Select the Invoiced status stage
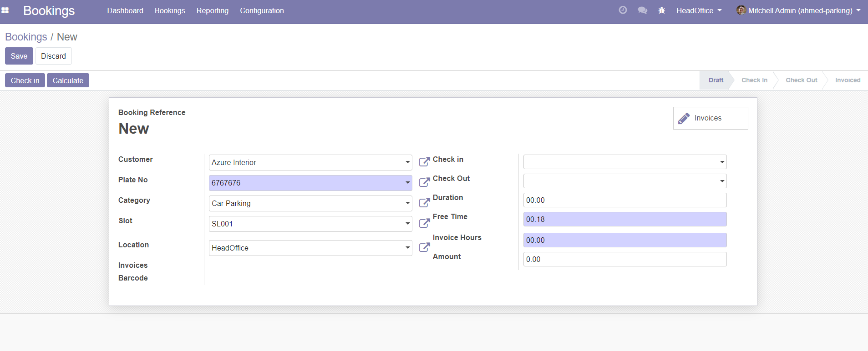Viewport: 868px width, 351px height. pos(847,80)
